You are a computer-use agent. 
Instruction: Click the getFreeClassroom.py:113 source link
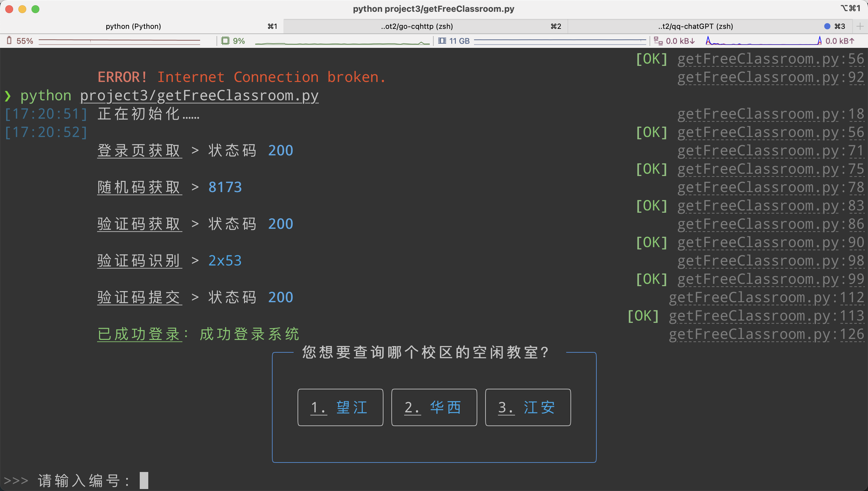coord(767,316)
